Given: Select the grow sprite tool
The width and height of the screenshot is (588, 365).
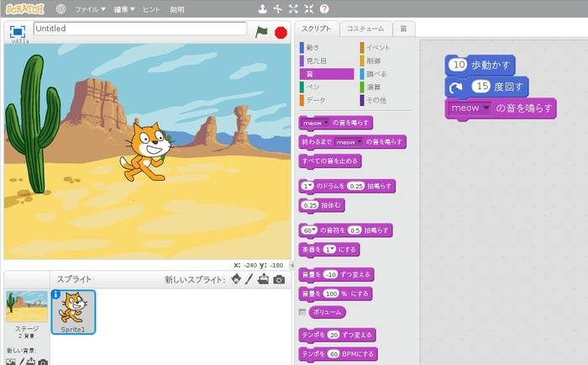Looking at the screenshot, I should [x=293, y=9].
